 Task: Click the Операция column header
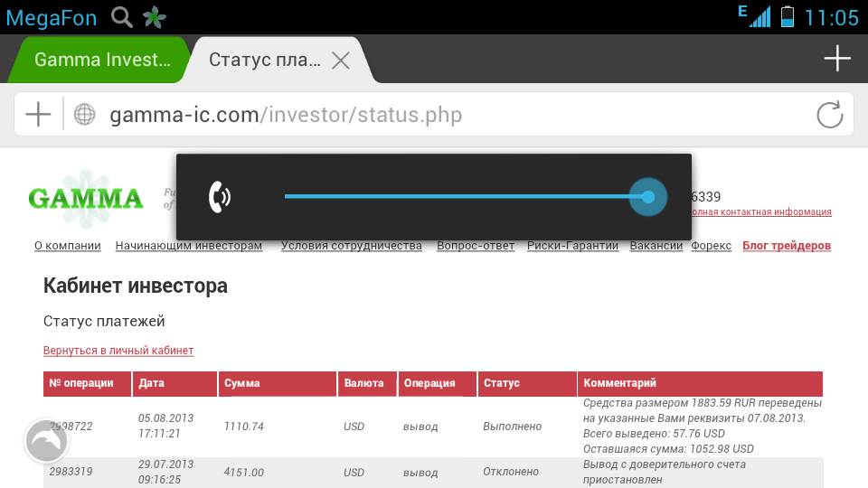pyautogui.click(x=438, y=384)
